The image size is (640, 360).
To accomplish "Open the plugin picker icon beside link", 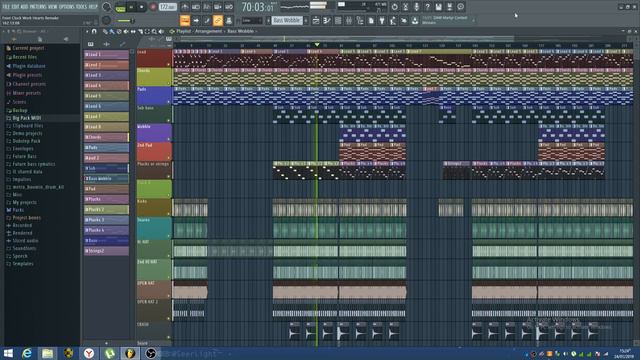I will coord(229,20).
